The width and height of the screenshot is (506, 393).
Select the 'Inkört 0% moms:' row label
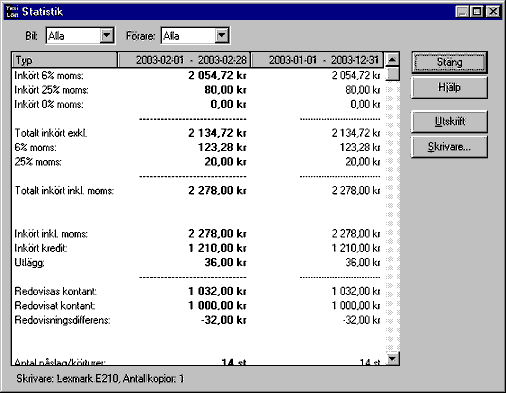coord(49,104)
